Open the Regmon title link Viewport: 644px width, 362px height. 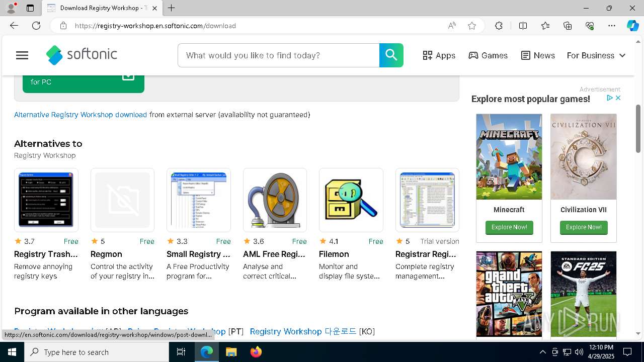pyautogui.click(x=106, y=254)
